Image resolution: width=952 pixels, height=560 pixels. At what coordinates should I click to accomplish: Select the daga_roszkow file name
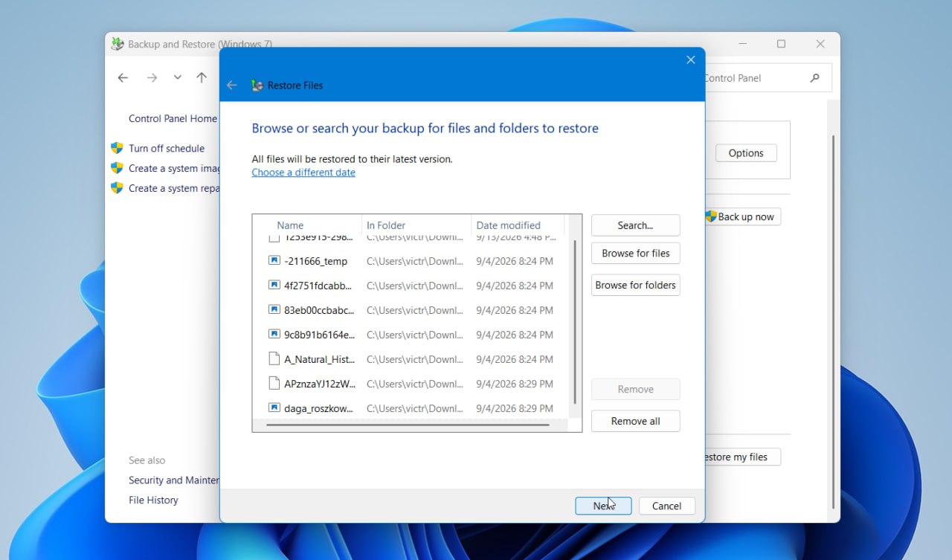point(319,408)
